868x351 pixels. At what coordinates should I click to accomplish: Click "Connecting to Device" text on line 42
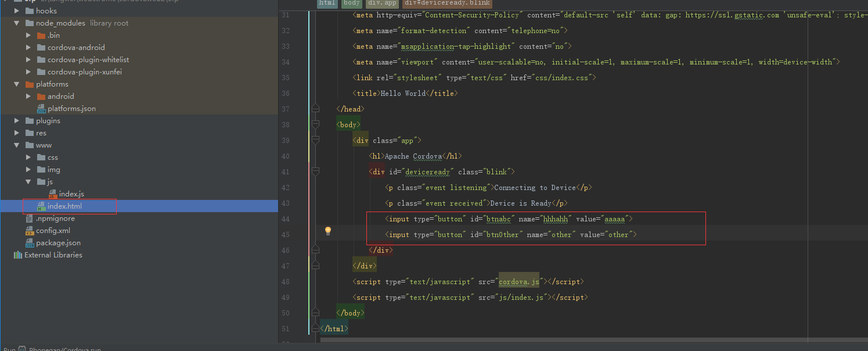[x=535, y=187]
